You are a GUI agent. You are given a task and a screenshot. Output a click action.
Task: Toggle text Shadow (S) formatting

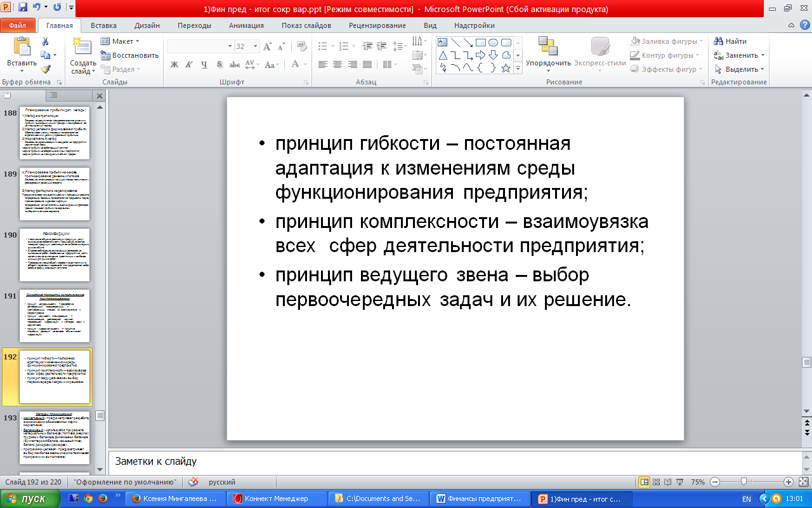tap(219, 64)
